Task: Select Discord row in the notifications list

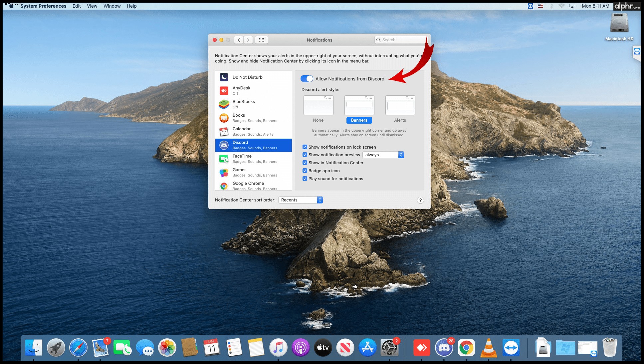Action: click(x=254, y=145)
